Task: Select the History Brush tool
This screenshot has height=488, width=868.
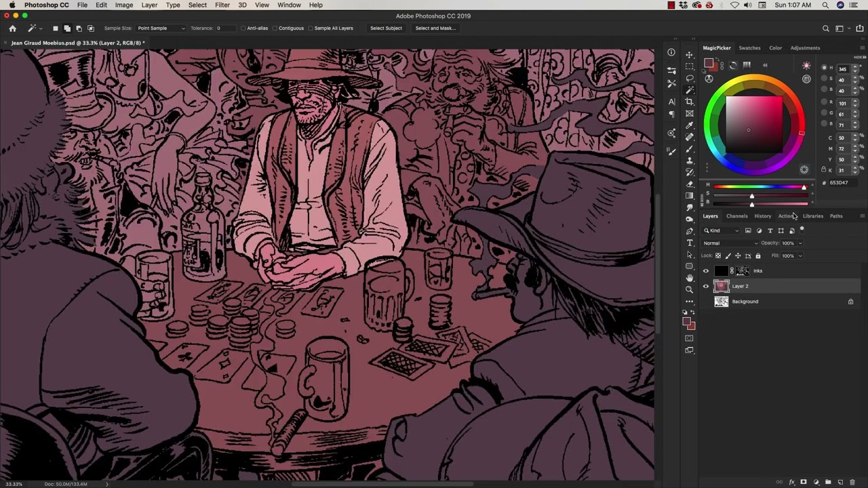Action: click(690, 172)
